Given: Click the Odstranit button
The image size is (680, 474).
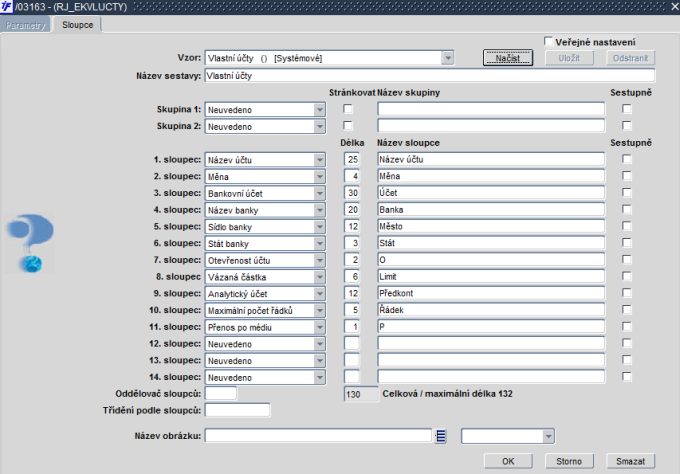Looking at the screenshot, I should tap(630, 58).
